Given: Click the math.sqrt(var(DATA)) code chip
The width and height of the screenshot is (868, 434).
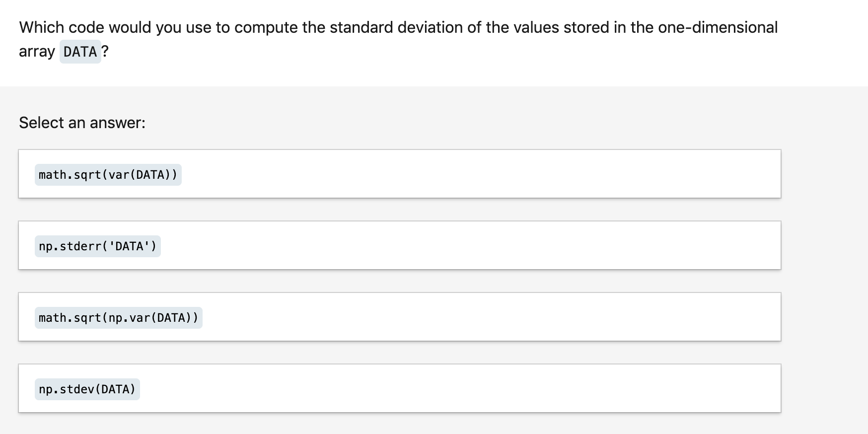Looking at the screenshot, I should coord(108,174).
